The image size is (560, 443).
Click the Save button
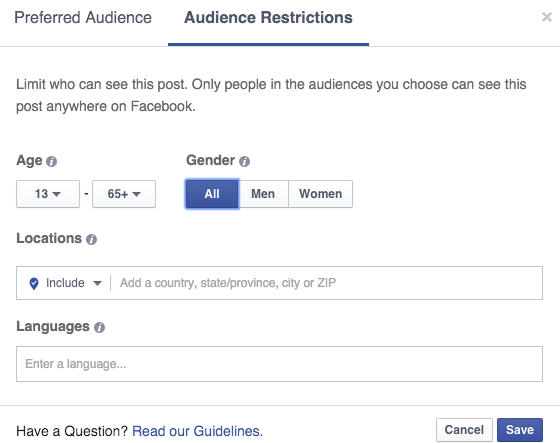(x=520, y=430)
